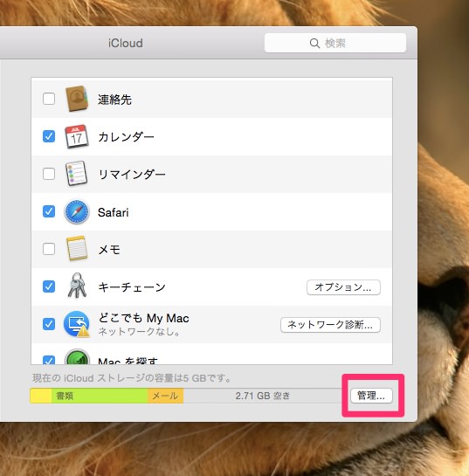Image resolution: width=469 pixels, height=476 pixels.
Task: Click the Keychain keys icon
Action: point(77,286)
